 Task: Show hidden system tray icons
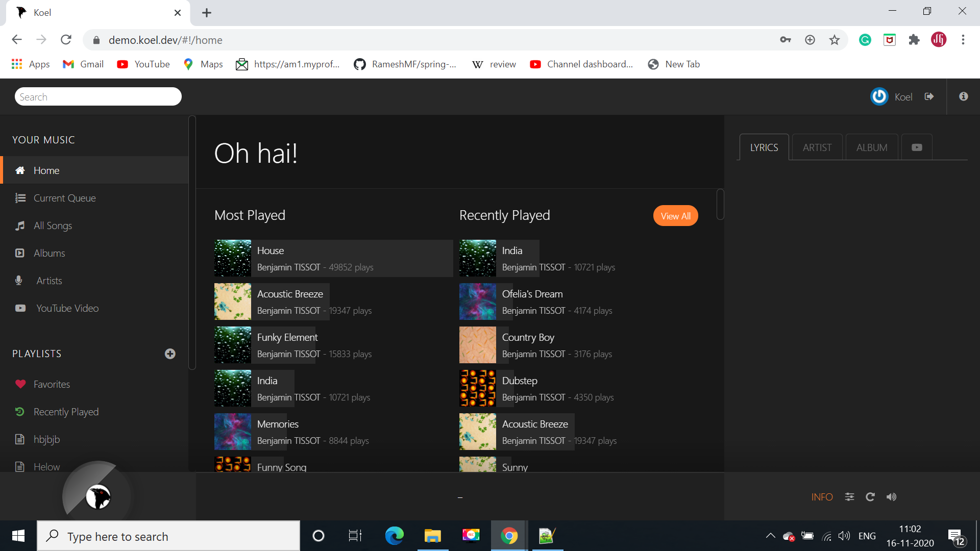(770, 536)
